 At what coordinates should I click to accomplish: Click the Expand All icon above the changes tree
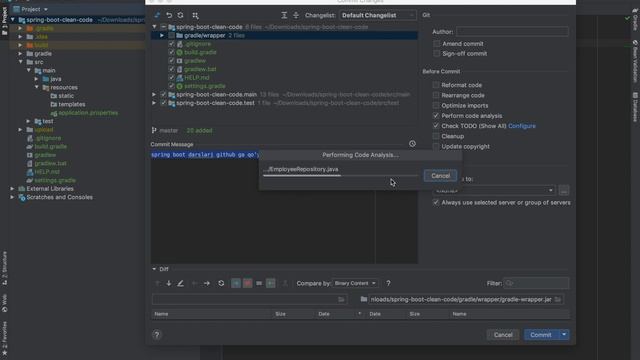click(284, 15)
